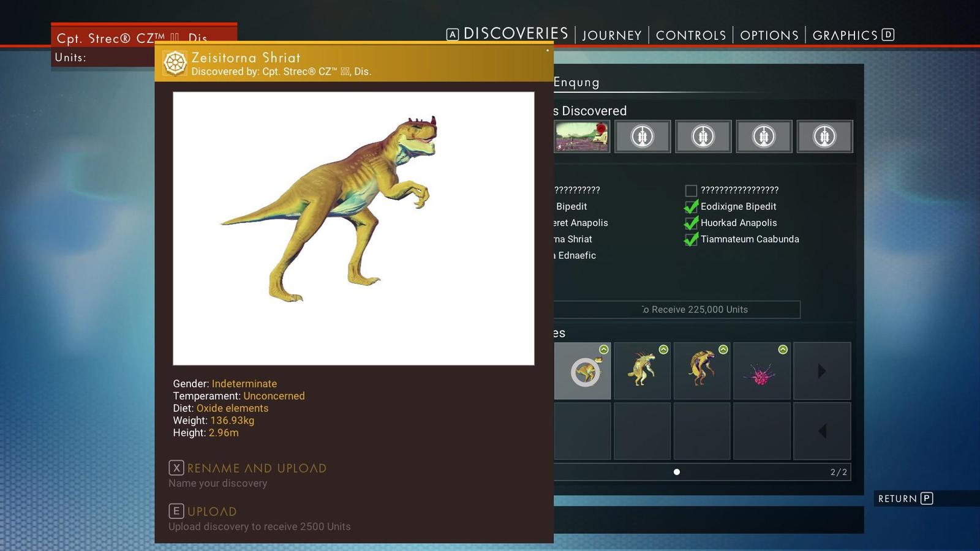Click the upload arrow badge on brown creature
The image size is (980, 551).
(x=723, y=349)
